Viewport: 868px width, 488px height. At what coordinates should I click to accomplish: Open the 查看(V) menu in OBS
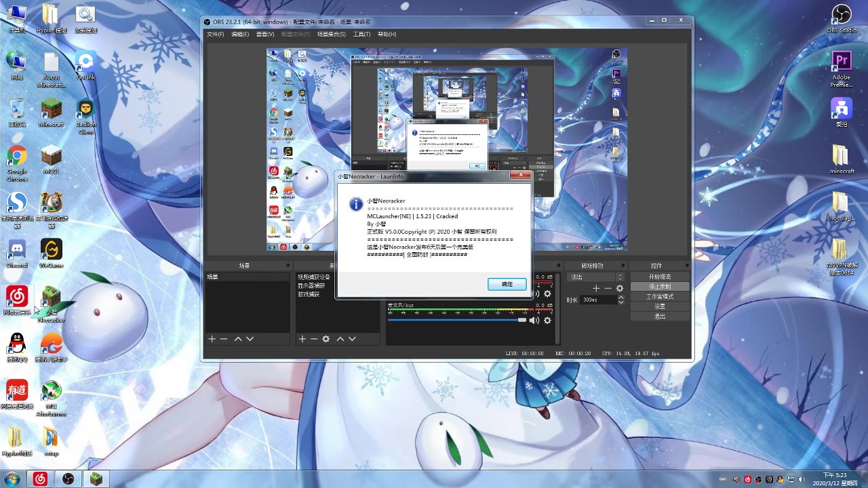265,34
